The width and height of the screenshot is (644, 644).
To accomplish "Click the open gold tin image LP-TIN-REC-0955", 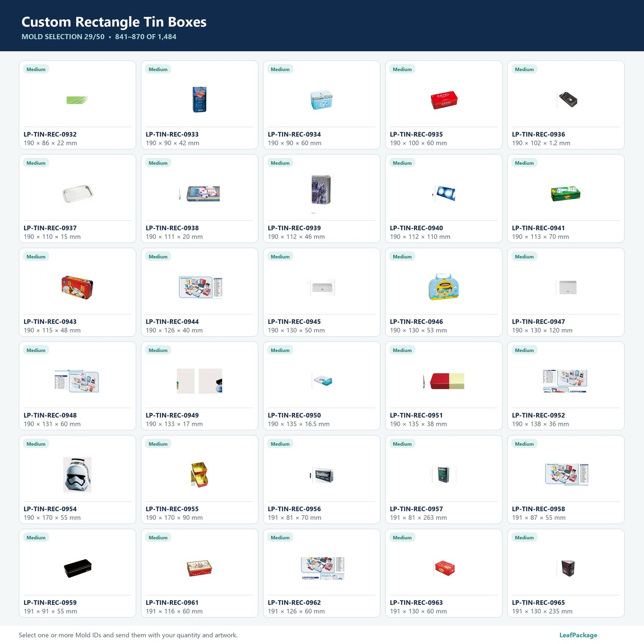I will (199, 475).
